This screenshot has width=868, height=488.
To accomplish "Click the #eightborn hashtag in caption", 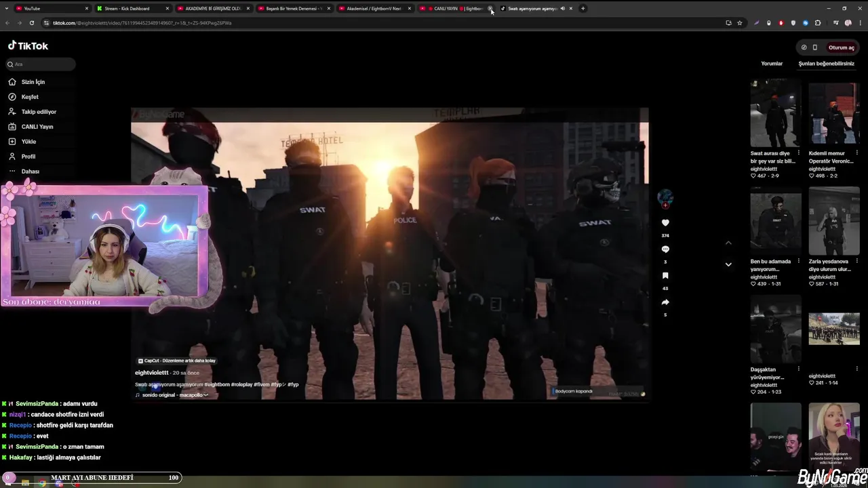I will coord(217,384).
